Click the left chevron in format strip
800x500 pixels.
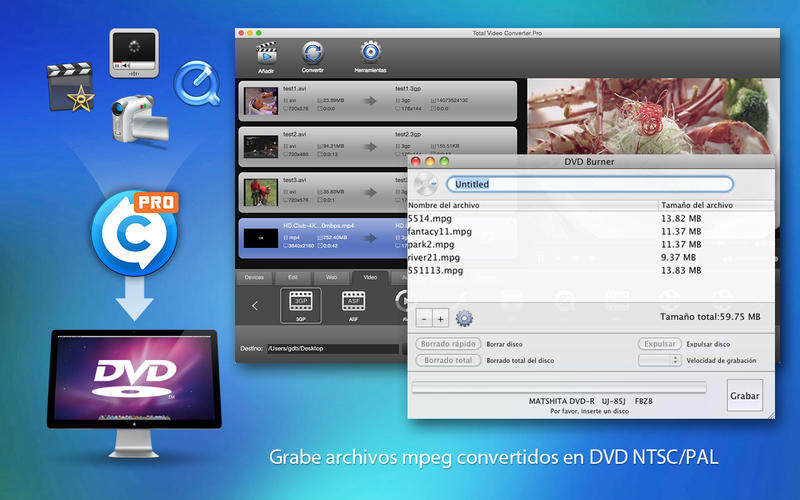255,306
